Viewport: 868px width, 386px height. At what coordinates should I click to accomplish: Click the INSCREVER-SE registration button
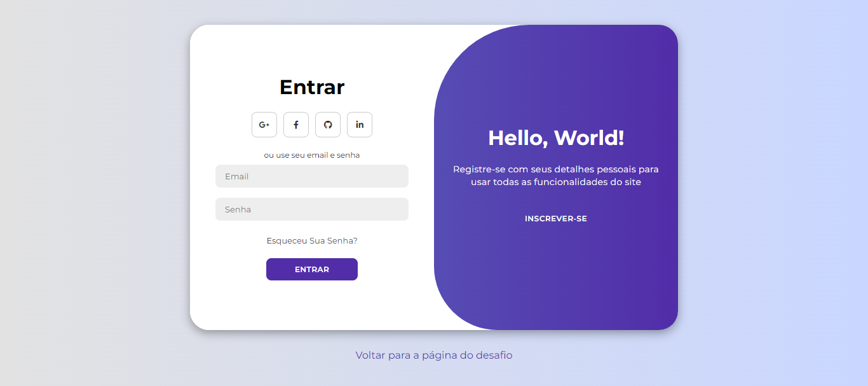(555, 218)
